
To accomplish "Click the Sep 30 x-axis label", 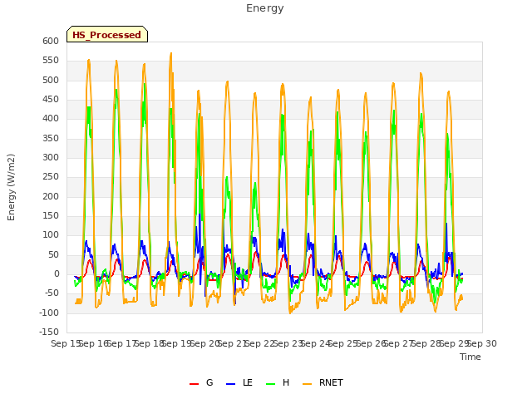I will [482, 343].
